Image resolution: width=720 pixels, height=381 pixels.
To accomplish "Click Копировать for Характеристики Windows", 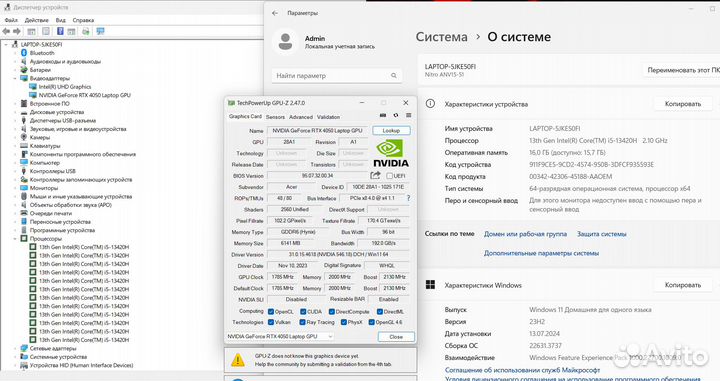I will [x=683, y=285].
